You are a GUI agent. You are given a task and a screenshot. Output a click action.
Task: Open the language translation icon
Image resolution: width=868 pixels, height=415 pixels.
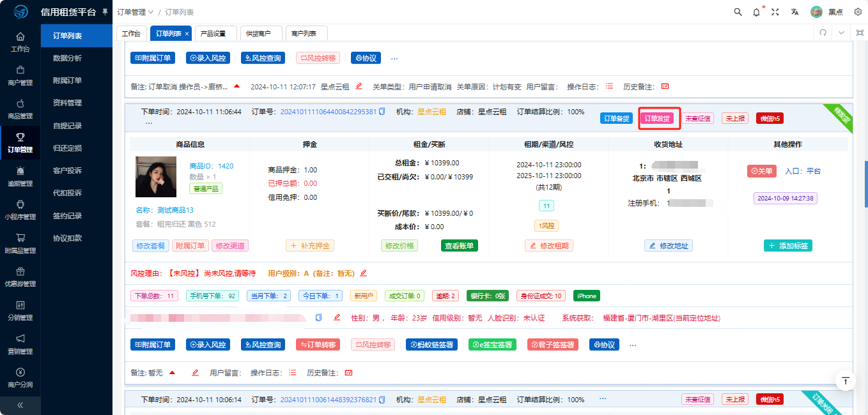pos(794,12)
